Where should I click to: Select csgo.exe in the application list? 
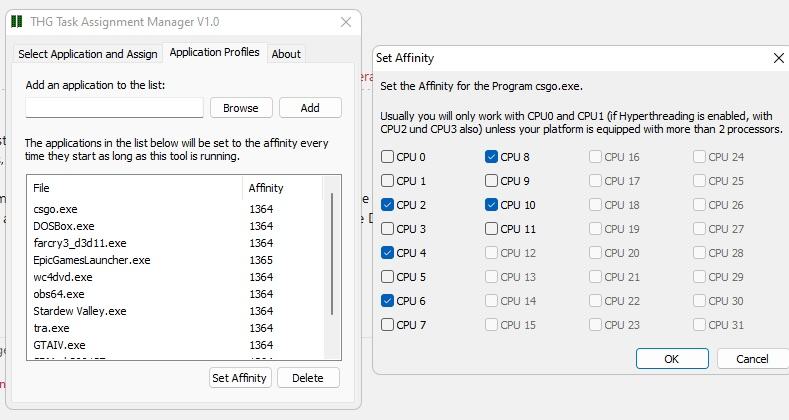[55, 209]
